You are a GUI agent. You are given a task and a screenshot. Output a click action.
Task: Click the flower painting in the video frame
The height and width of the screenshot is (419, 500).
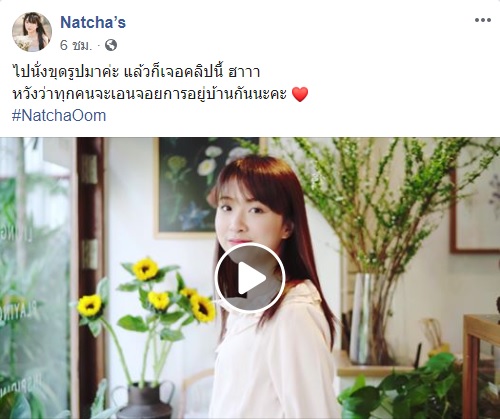pyautogui.click(x=207, y=188)
